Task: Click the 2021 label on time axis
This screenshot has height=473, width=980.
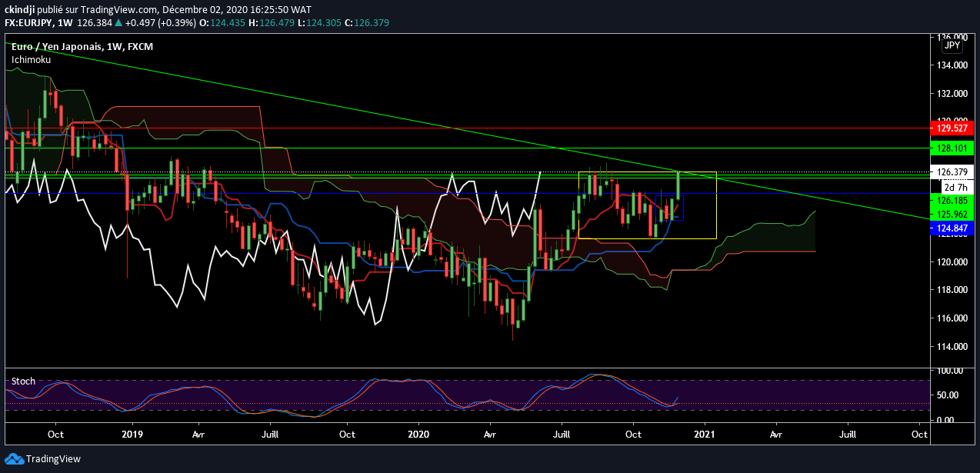Action: [x=704, y=434]
